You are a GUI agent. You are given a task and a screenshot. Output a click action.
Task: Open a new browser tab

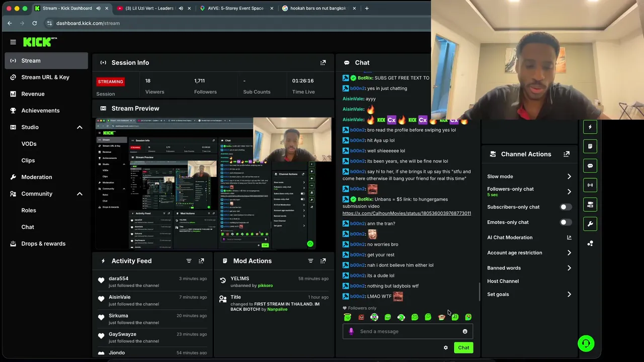[x=367, y=8]
